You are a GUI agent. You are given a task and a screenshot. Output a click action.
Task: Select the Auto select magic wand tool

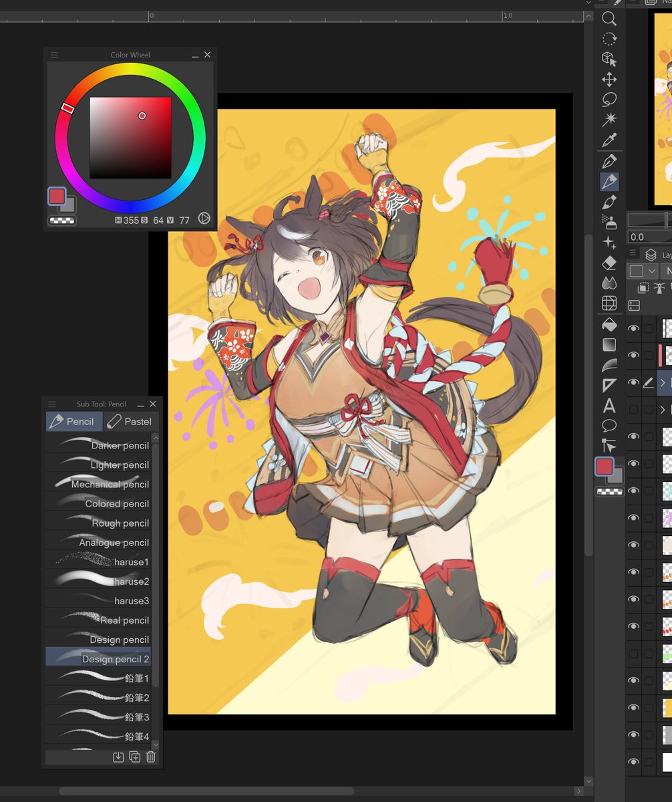pyautogui.click(x=609, y=120)
